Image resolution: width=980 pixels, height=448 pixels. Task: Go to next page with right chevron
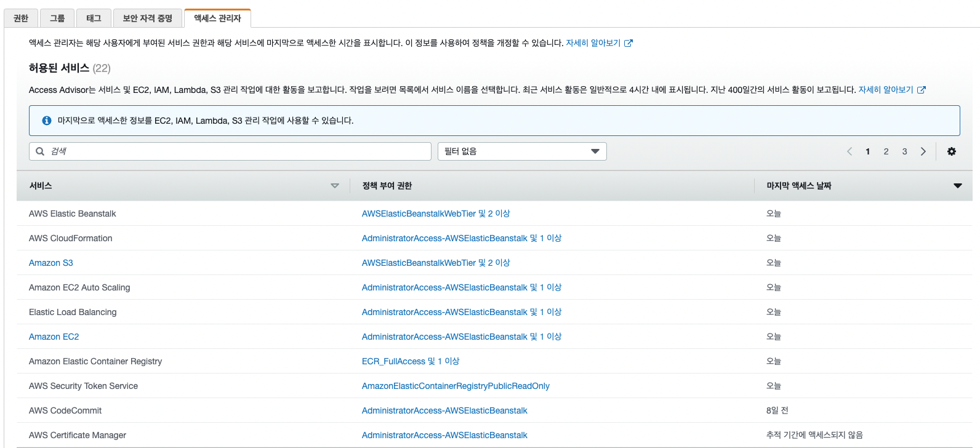pos(923,151)
